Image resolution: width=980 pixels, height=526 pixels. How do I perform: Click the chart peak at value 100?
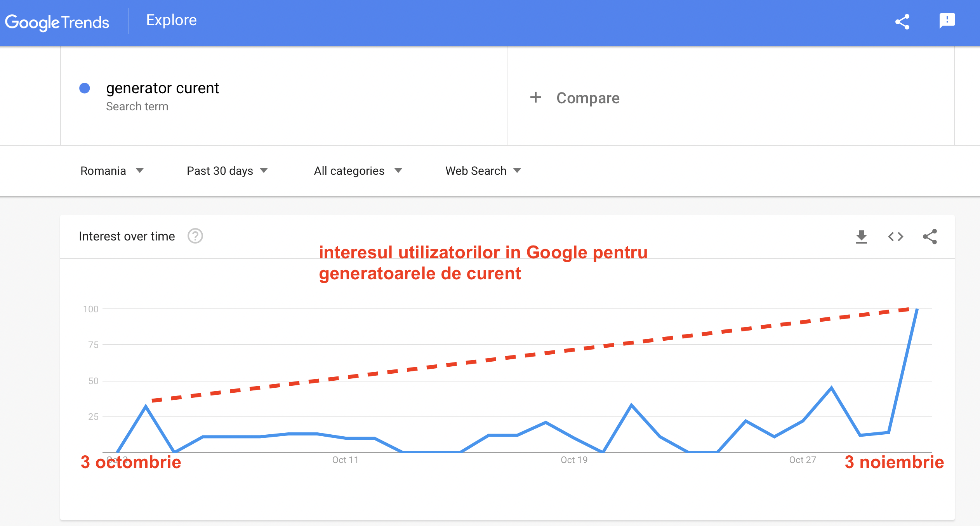pyautogui.click(x=917, y=310)
